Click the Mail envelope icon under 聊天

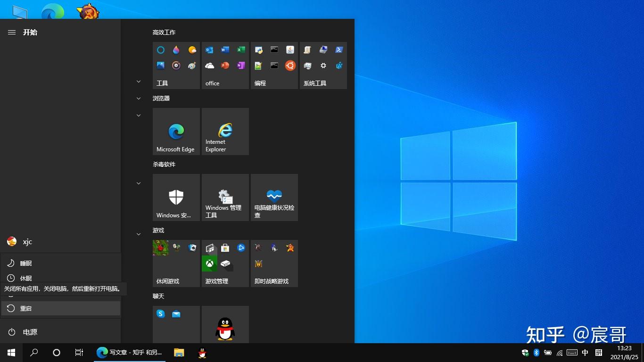(x=176, y=314)
